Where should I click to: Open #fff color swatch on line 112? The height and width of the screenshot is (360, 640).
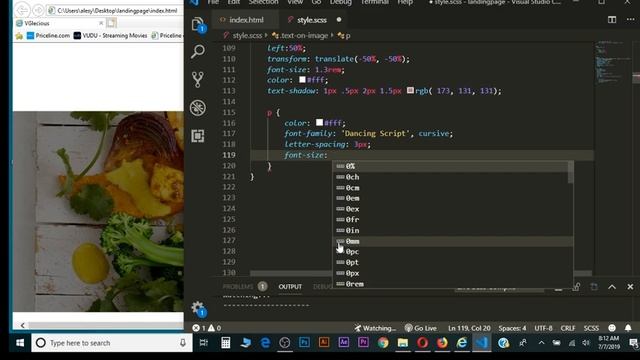302,80
